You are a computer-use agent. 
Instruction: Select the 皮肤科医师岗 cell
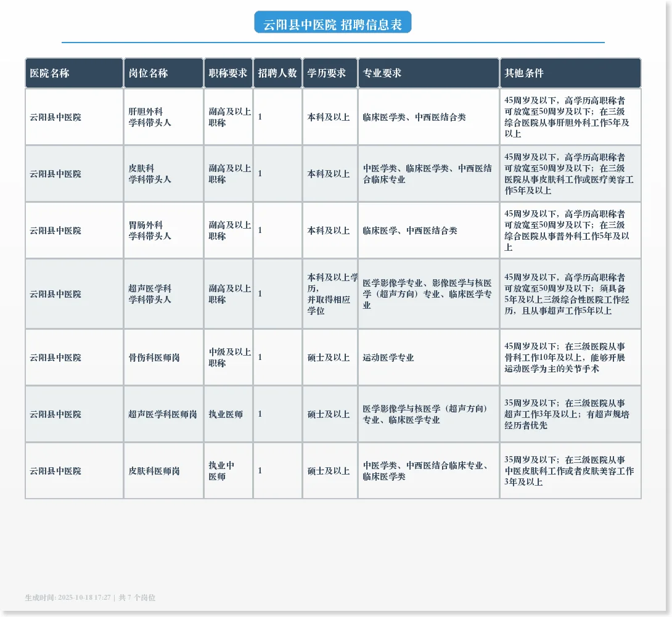click(163, 470)
